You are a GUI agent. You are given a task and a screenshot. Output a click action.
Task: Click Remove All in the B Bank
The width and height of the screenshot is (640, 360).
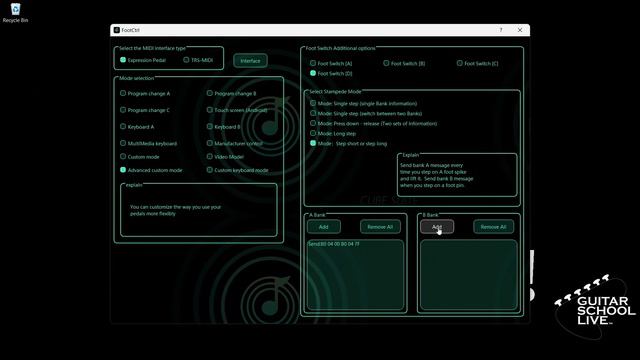click(493, 227)
